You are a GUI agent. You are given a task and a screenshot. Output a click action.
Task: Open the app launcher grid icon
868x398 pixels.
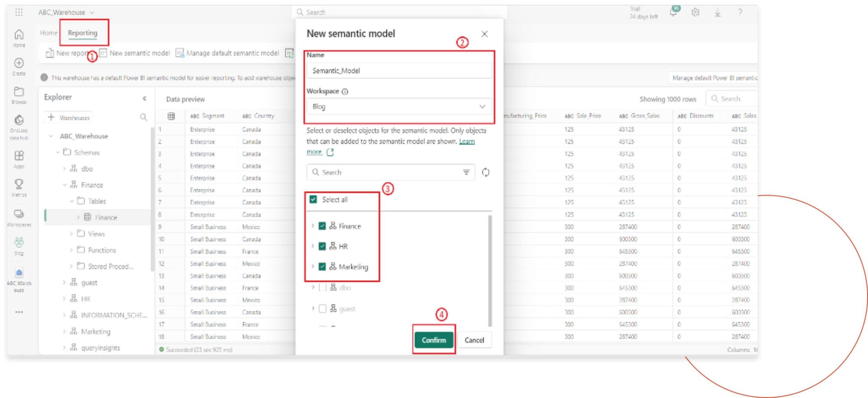coord(19,12)
